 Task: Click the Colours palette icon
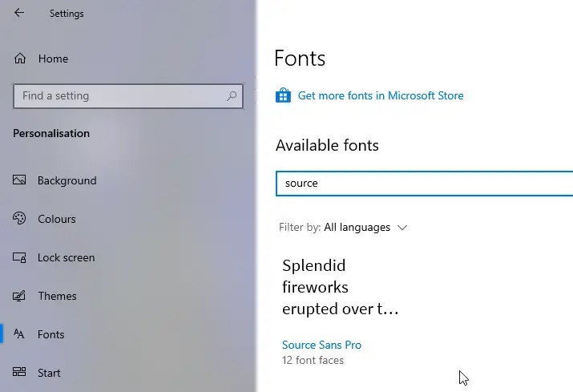pyautogui.click(x=19, y=218)
